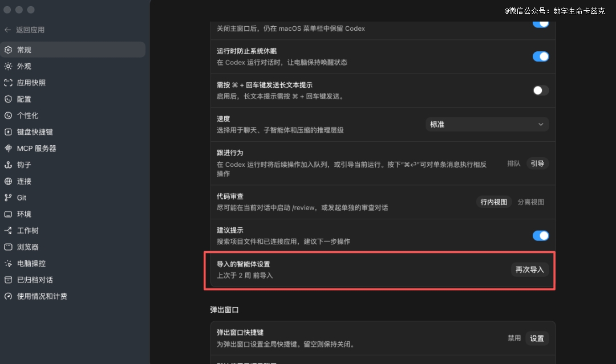
Task: Click the MCP 服务器 icon
Action: (x=8, y=148)
